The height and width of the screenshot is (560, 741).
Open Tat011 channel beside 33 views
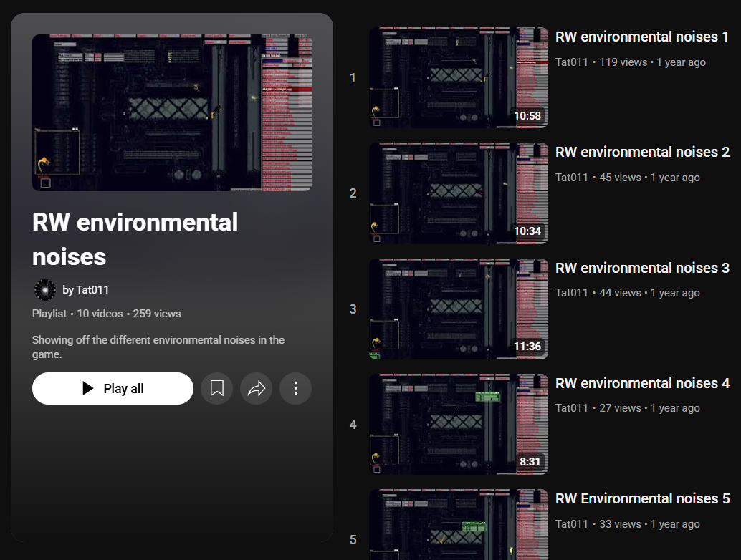pyautogui.click(x=571, y=524)
